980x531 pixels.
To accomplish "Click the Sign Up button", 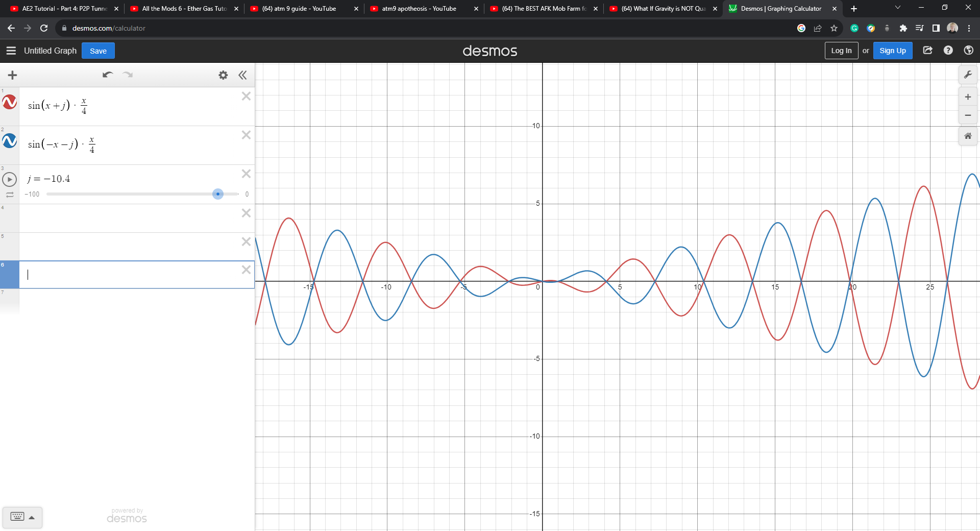I will (x=892, y=51).
